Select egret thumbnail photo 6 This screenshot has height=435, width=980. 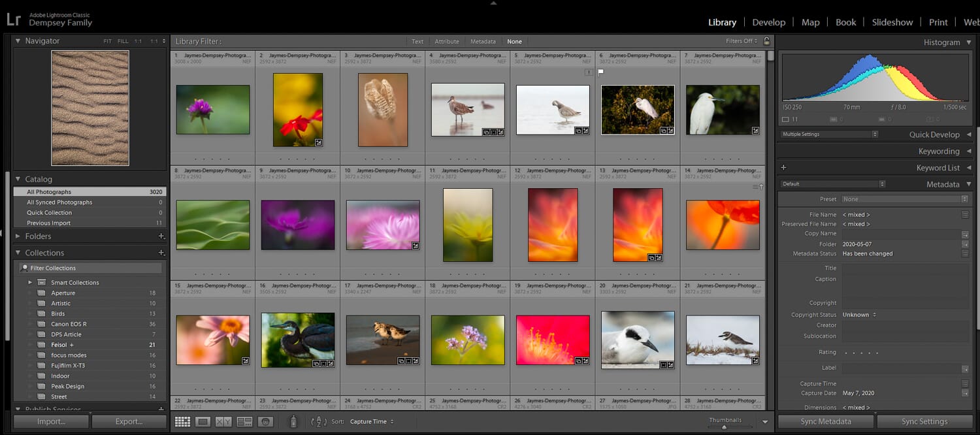pyautogui.click(x=638, y=110)
